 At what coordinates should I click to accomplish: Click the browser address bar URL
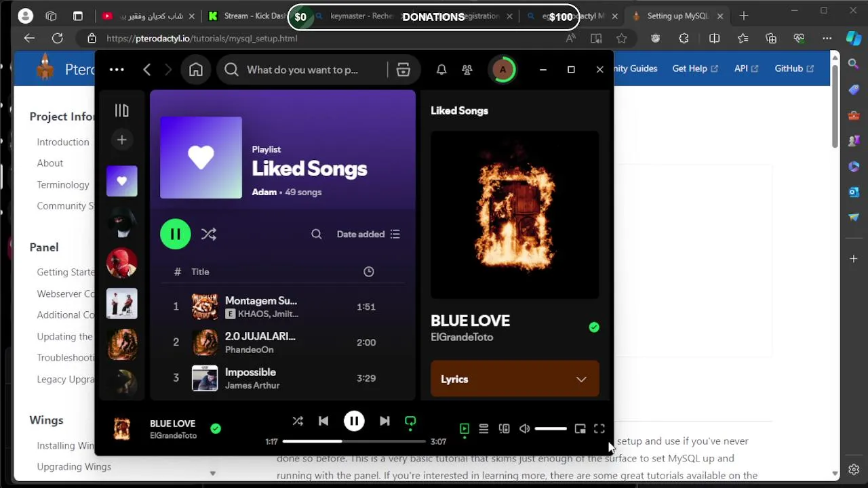point(202,39)
